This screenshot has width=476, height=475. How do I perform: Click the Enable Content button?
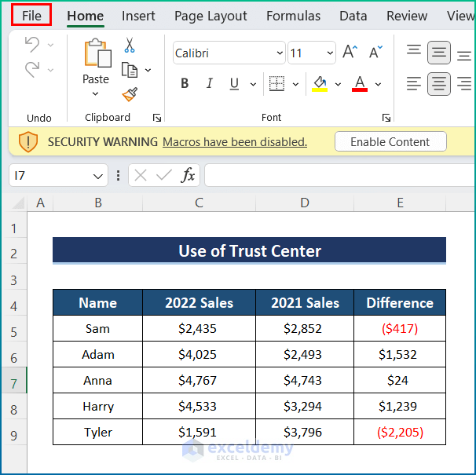390,141
